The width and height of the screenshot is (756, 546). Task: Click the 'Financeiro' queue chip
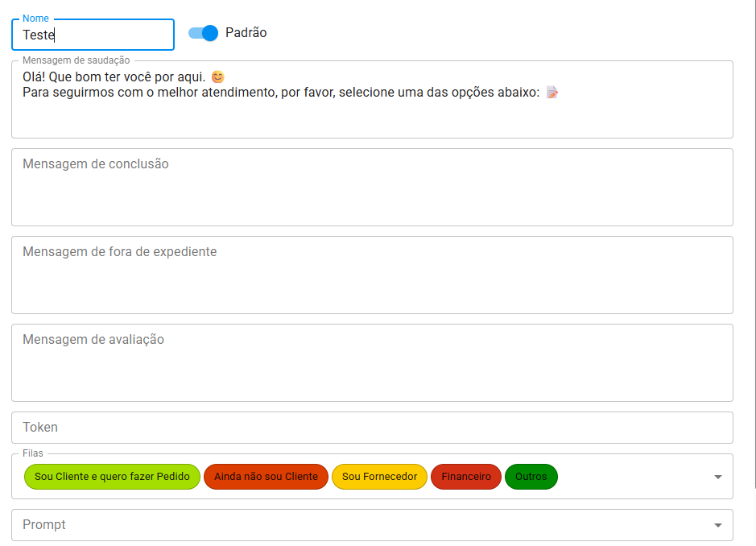pyautogui.click(x=466, y=477)
